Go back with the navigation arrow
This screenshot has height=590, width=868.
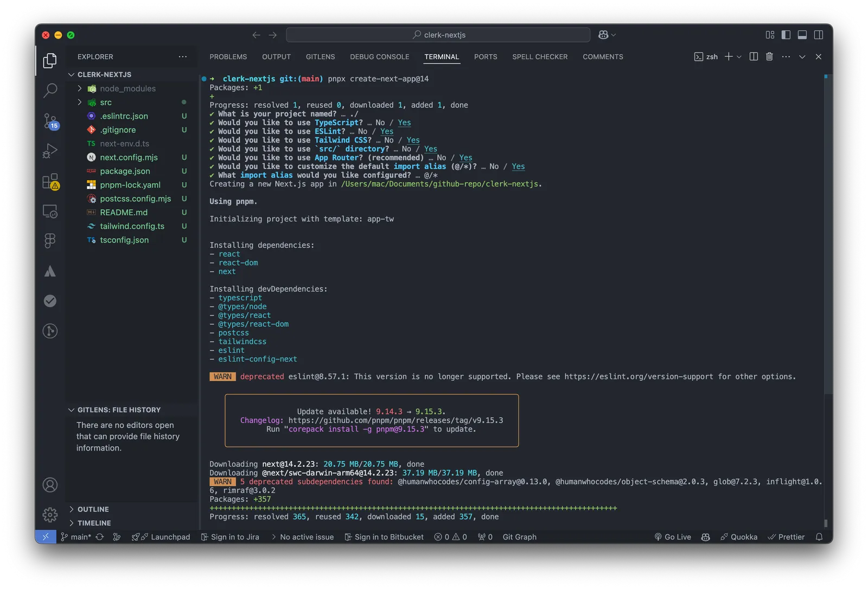[257, 35]
